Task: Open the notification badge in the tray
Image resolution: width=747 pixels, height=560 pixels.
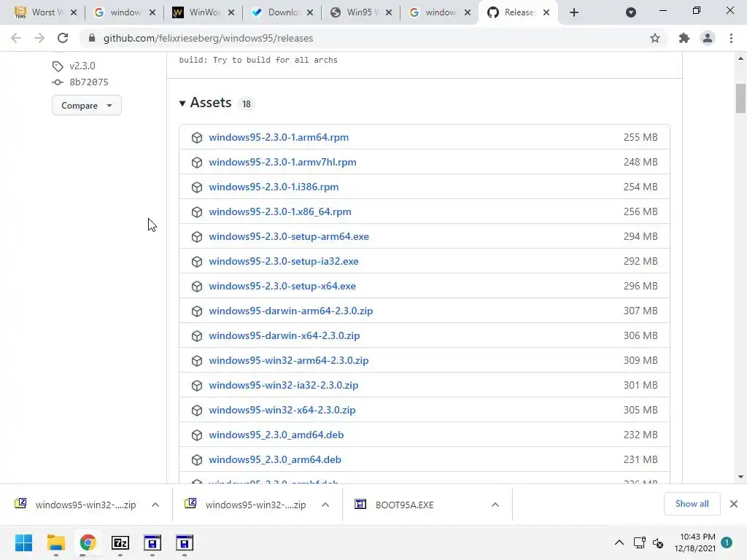Action: point(727,542)
